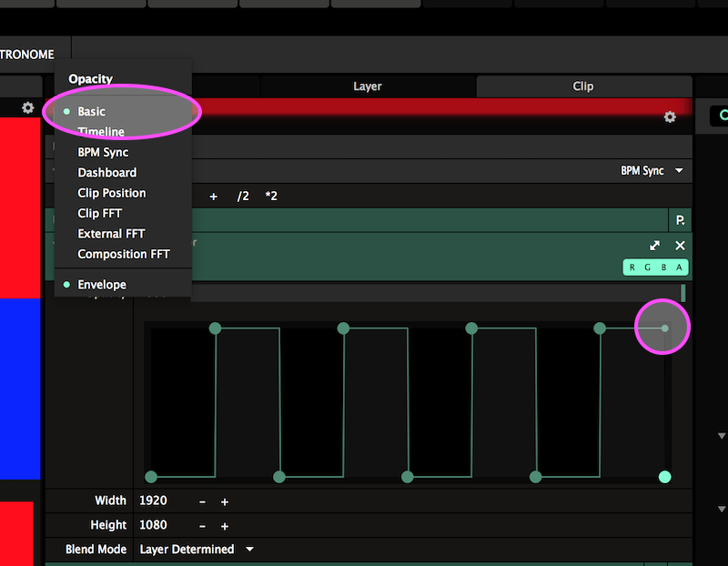Click the *2 double speed button
The height and width of the screenshot is (566, 728).
[x=271, y=196]
